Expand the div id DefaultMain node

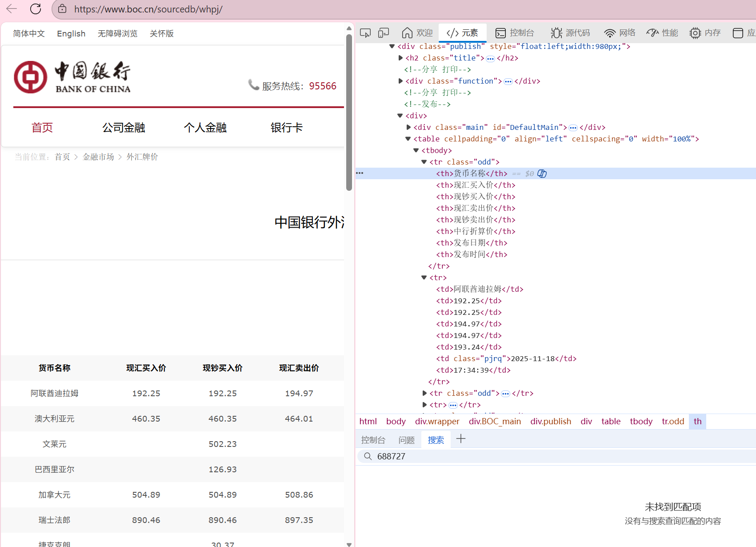(x=408, y=127)
